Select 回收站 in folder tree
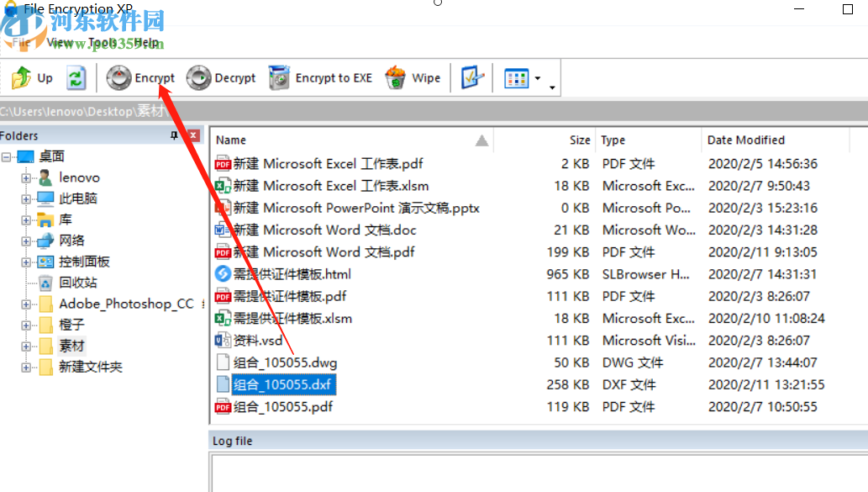Viewport: 868px width, 492px height. tap(78, 283)
